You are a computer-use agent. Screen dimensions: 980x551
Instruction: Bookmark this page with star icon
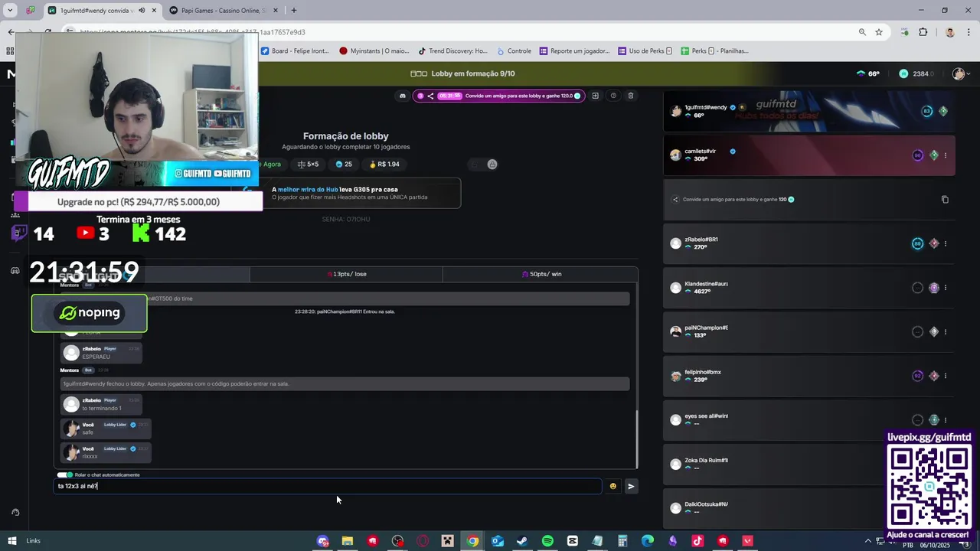click(879, 32)
